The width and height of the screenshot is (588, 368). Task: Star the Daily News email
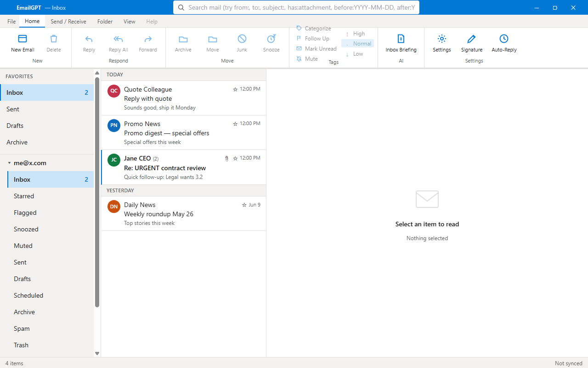[x=244, y=205]
